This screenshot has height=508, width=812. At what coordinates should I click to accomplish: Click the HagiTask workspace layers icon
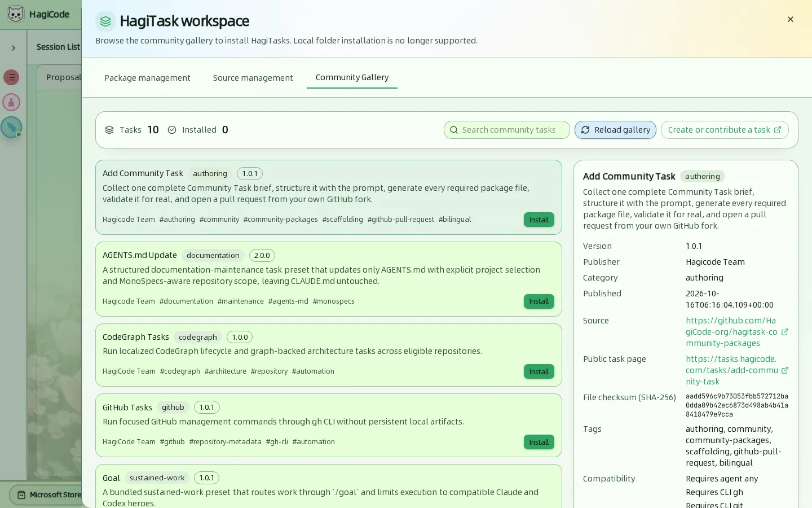[x=105, y=21]
